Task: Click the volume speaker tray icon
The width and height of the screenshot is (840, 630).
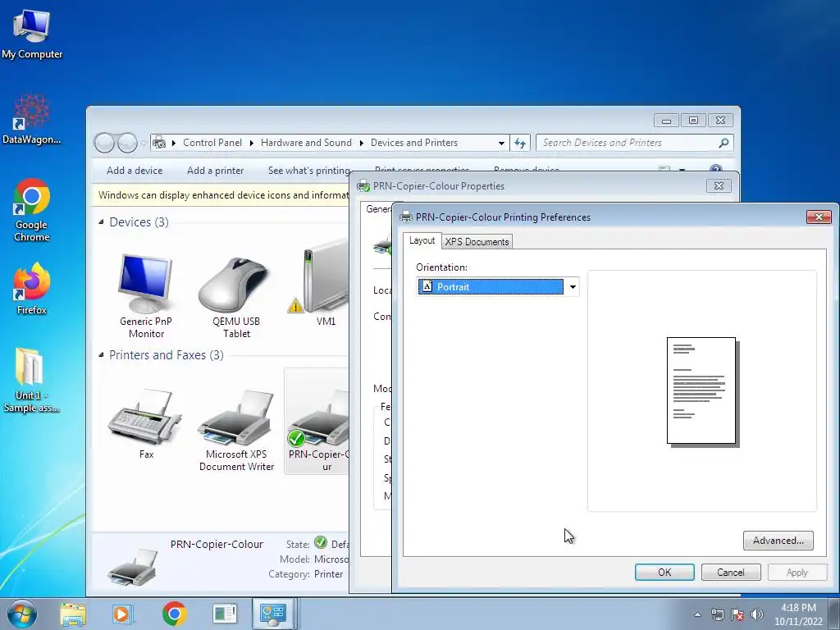Action: tap(757, 614)
